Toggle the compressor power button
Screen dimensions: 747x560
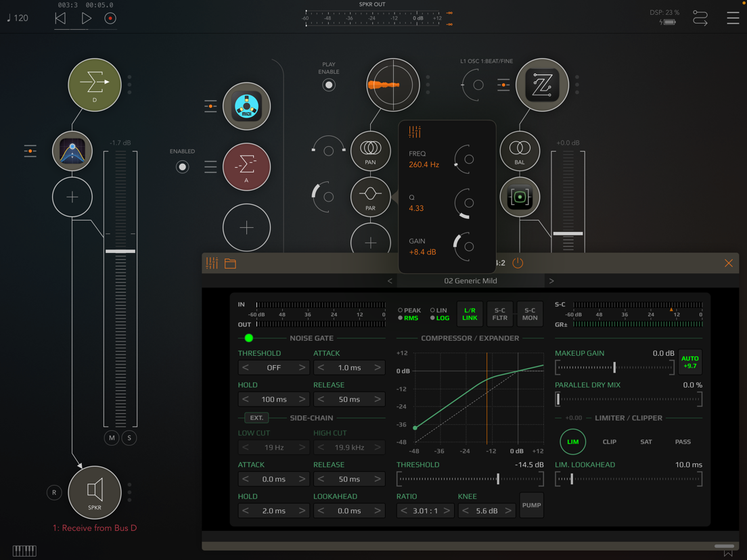(518, 263)
